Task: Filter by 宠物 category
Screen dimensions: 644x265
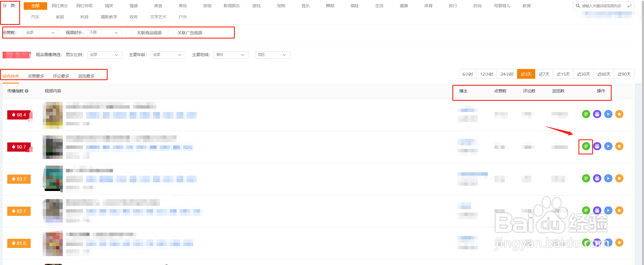Action: [x=281, y=6]
